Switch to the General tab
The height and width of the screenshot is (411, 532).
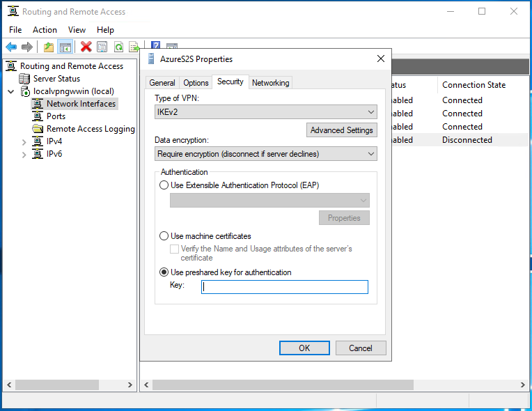tap(162, 83)
